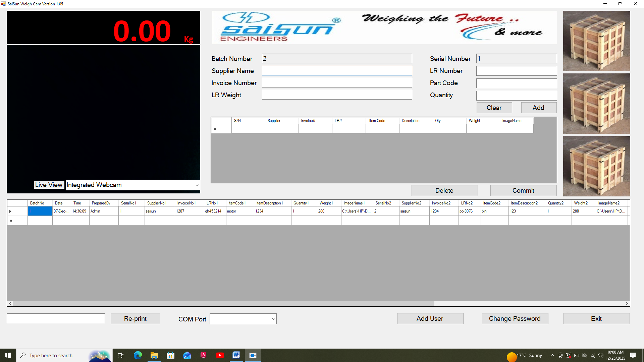Launch Microsoft Store from taskbar

click(x=170, y=355)
